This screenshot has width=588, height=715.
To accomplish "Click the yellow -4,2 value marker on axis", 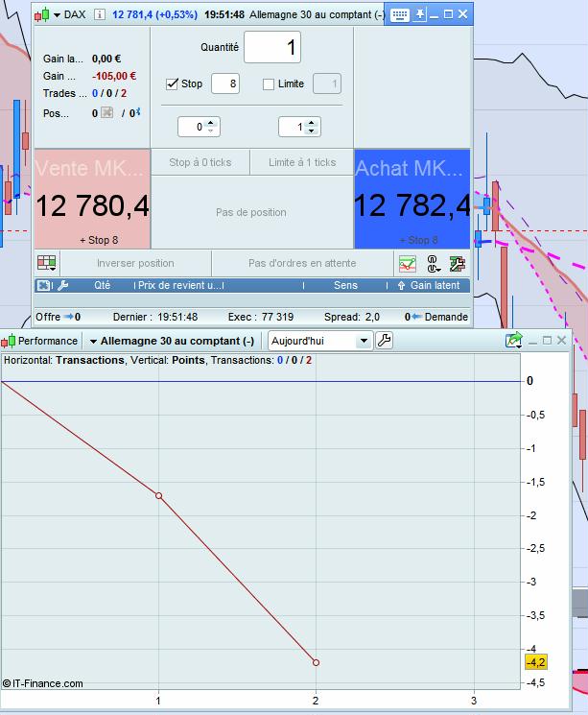I will click(x=535, y=662).
